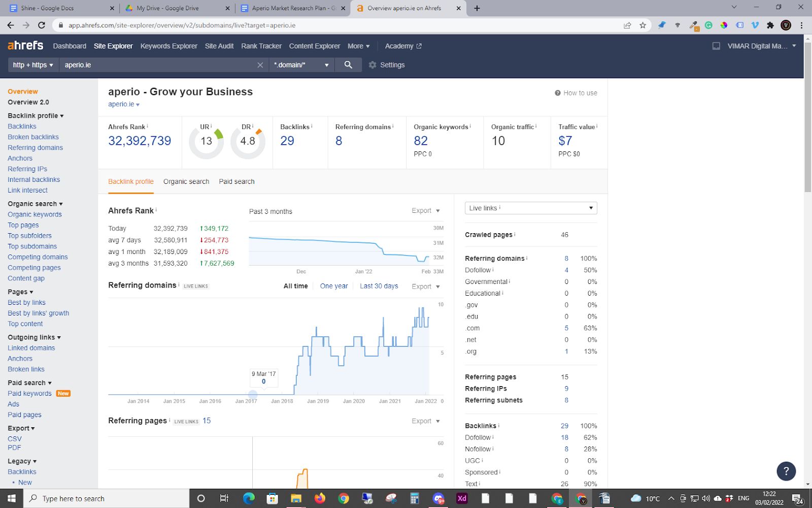The image size is (812, 508).
Task: Open Export menu for Referring domains chart
Action: point(426,287)
